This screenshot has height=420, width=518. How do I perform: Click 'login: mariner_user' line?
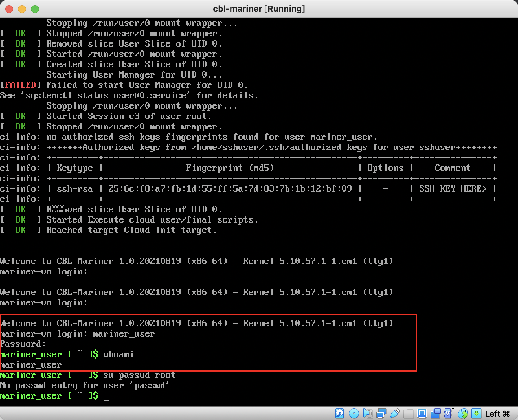(x=77, y=334)
